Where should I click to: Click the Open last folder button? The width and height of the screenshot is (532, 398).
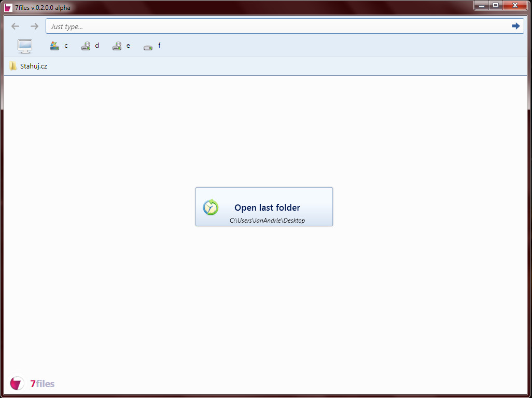coord(264,207)
